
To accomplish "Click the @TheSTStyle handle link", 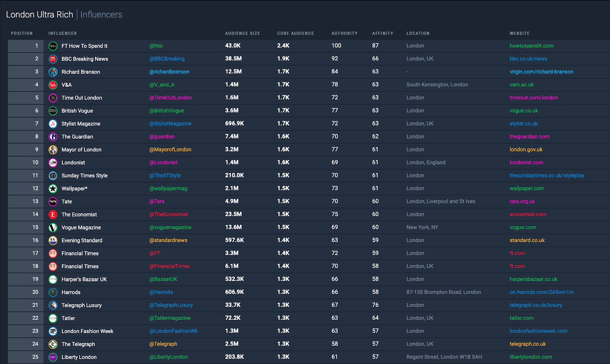I will point(165,175).
